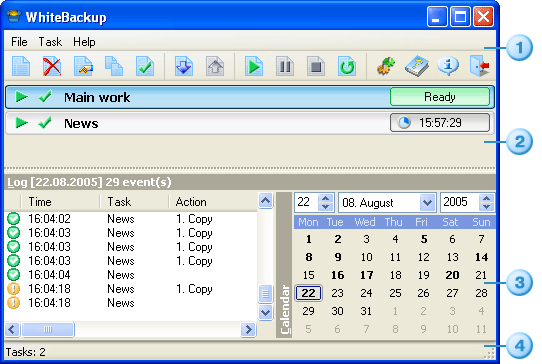The width and height of the screenshot is (542, 364).
Task: Click warning icon of 16:04:18 Copy entry
Action: click(x=13, y=288)
